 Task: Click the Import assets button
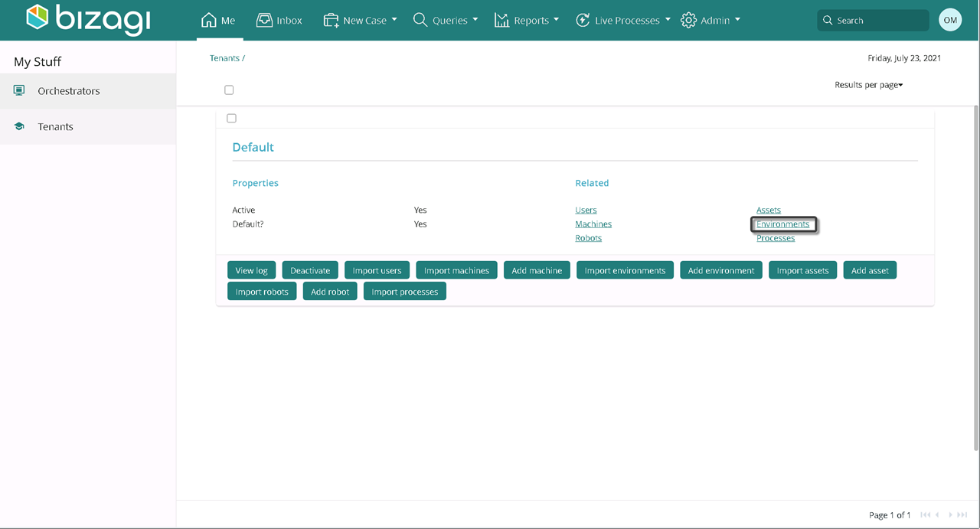(x=802, y=270)
